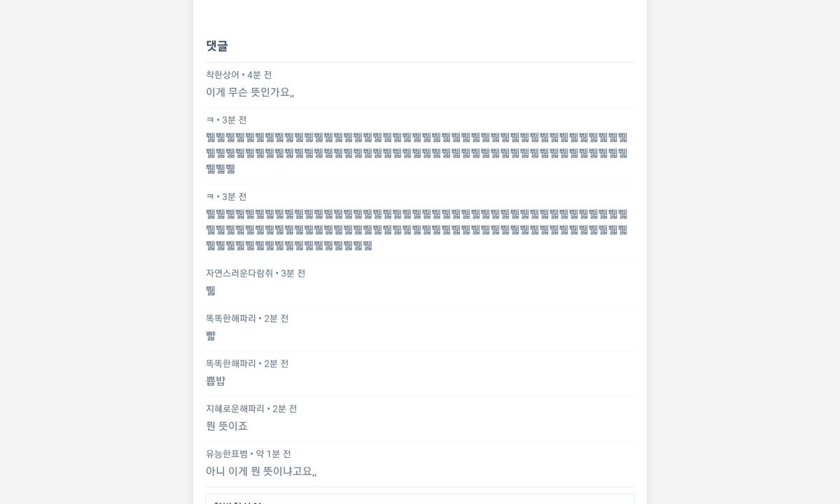Select the comment text "이게 무슨 뜻인가요,,"
The image size is (840, 504).
[x=250, y=92]
